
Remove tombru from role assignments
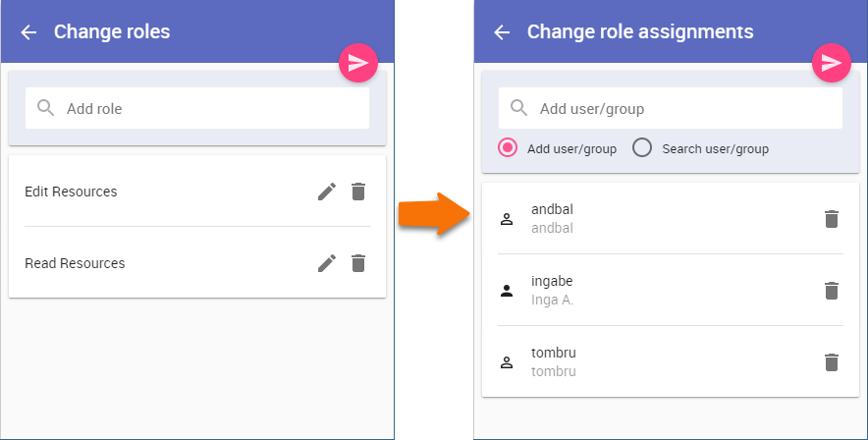[x=832, y=362]
